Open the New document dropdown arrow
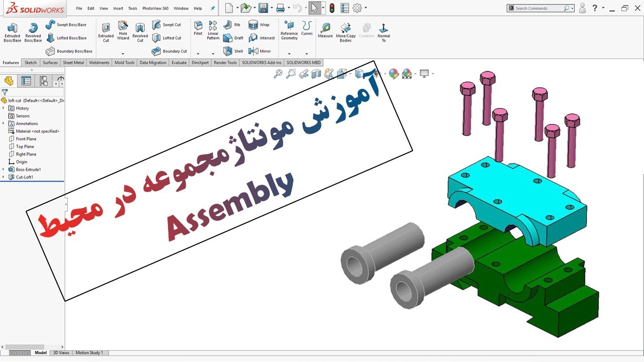Screen dimensions: 644x362 point(237,8)
